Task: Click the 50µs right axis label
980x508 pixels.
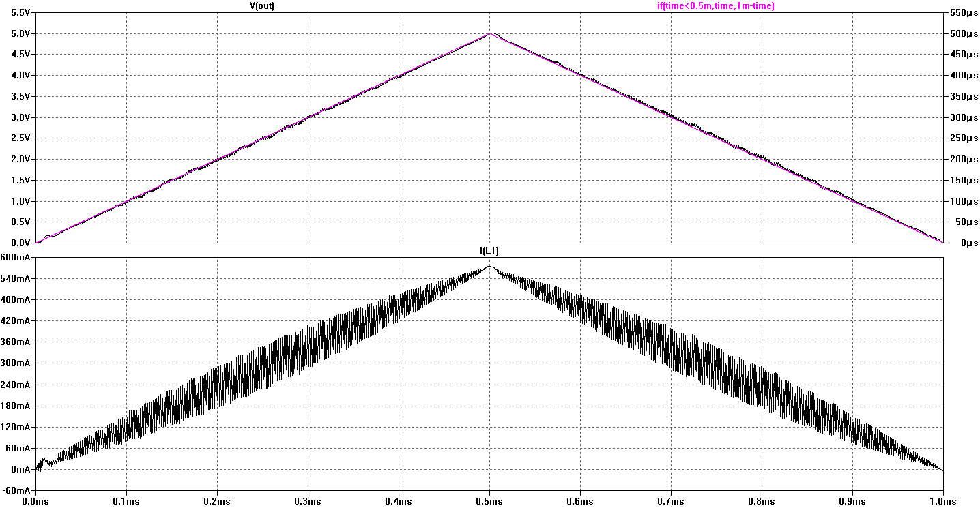Action: (966, 222)
